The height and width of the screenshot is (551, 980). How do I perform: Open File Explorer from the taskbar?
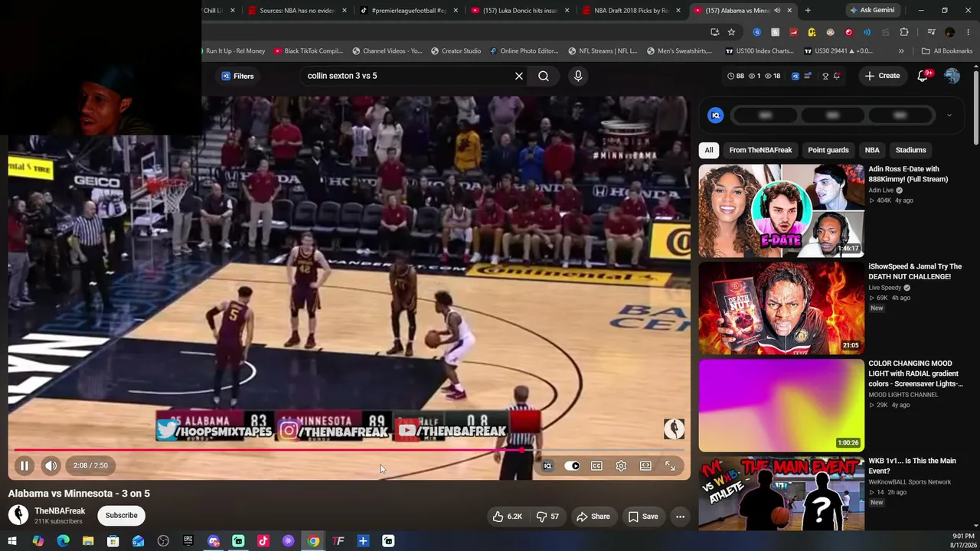(88, 541)
